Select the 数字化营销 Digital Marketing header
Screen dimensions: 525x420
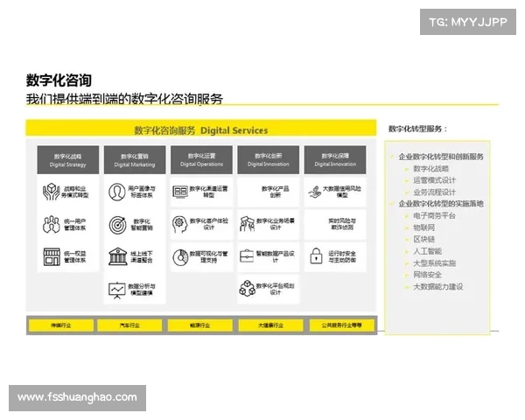tap(135, 160)
